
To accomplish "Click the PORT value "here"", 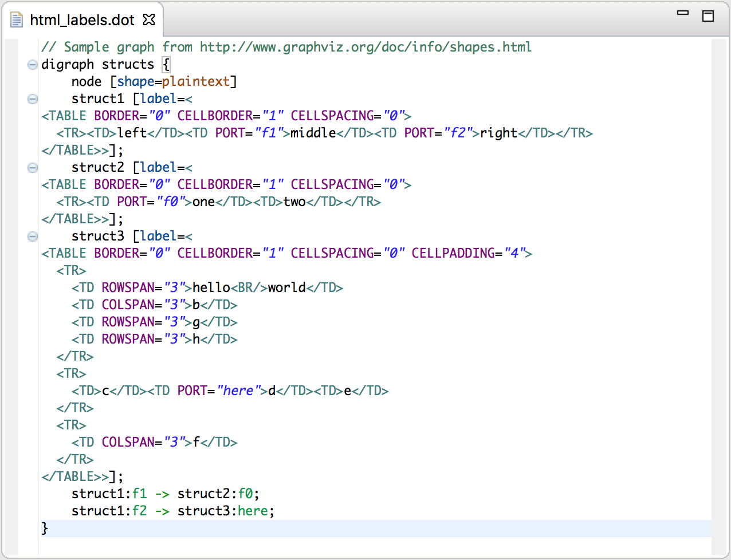I will tap(239, 391).
